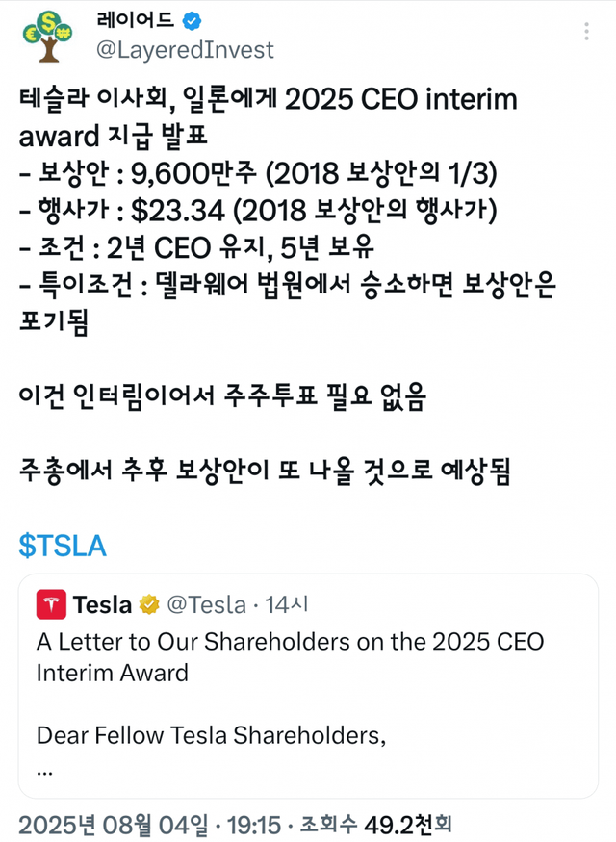The width and height of the screenshot is (616, 842).
Task: Open the 레이어드 display name profile
Action: tap(136, 20)
